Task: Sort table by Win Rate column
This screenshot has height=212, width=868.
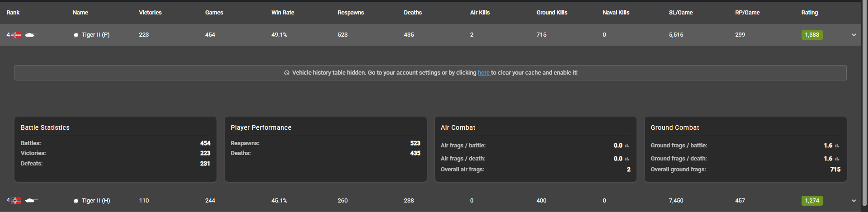Action: (x=283, y=13)
